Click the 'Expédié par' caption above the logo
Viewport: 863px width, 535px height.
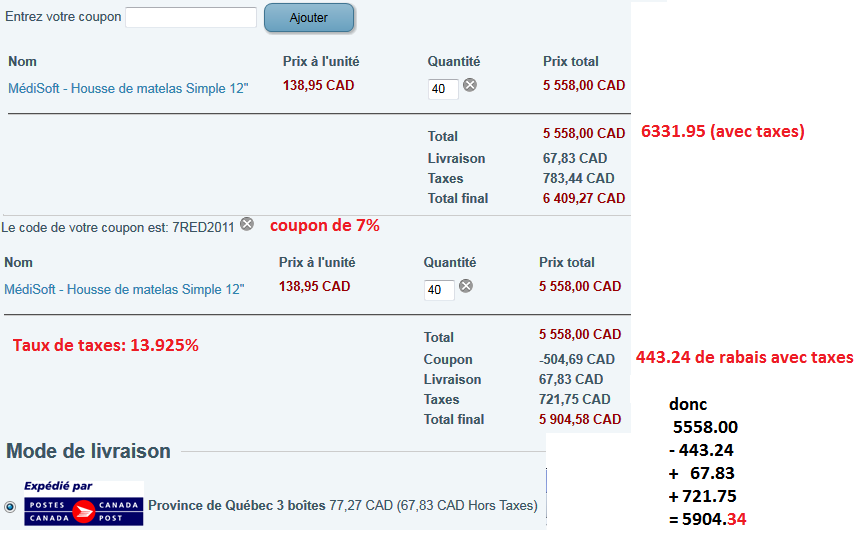coord(58,486)
